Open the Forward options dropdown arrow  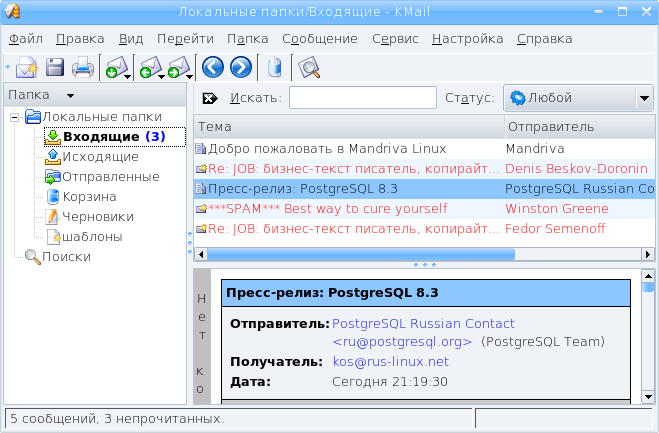click(x=190, y=77)
